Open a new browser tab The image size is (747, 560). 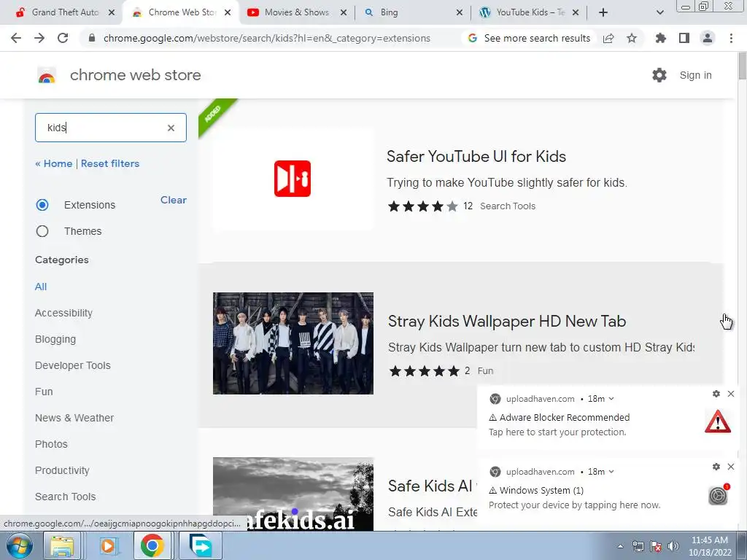pos(603,12)
